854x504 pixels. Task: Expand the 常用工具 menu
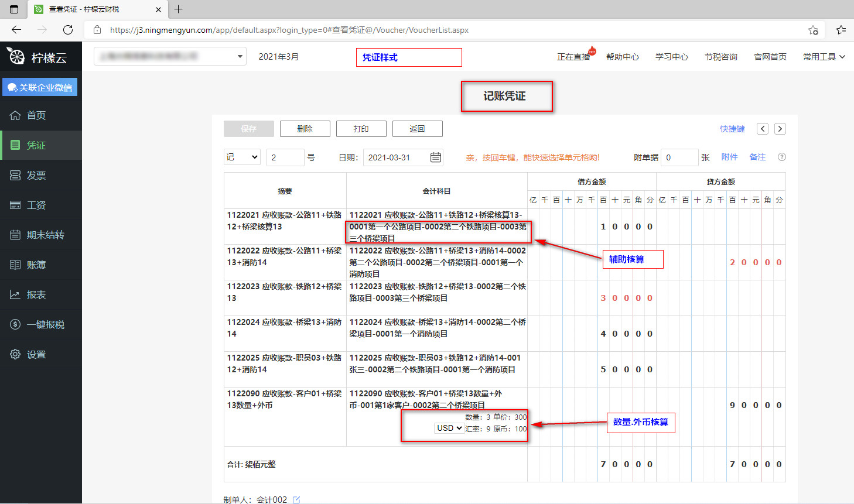pyautogui.click(x=824, y=57)
